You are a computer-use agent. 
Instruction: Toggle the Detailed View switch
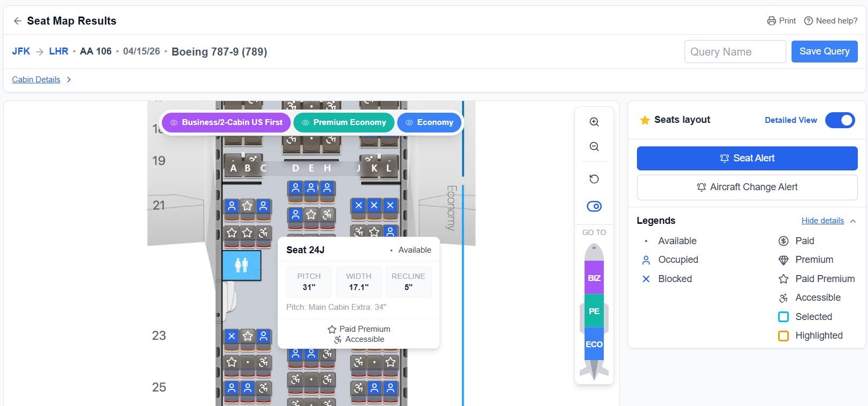click(x=840, y=120)
